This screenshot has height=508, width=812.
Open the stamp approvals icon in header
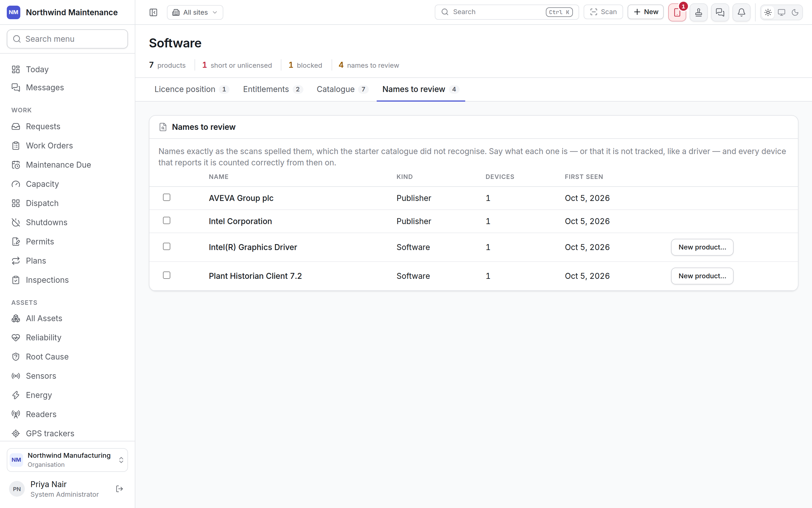click(x=699, y=12)
